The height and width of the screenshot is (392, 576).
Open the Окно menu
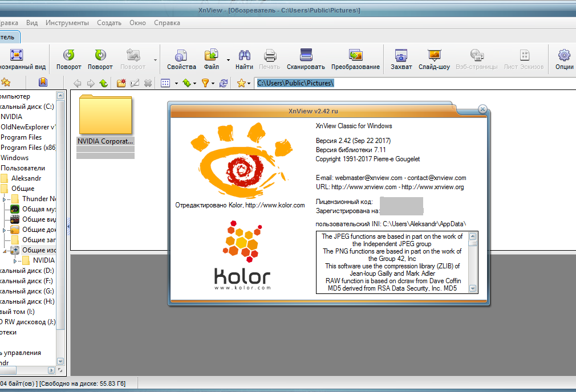pos(138,23)
